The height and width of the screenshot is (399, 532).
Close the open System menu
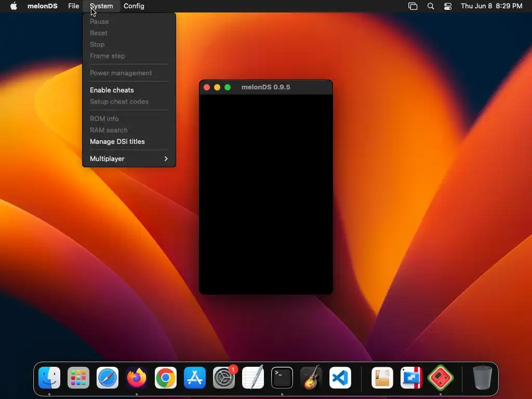point(101,6)
